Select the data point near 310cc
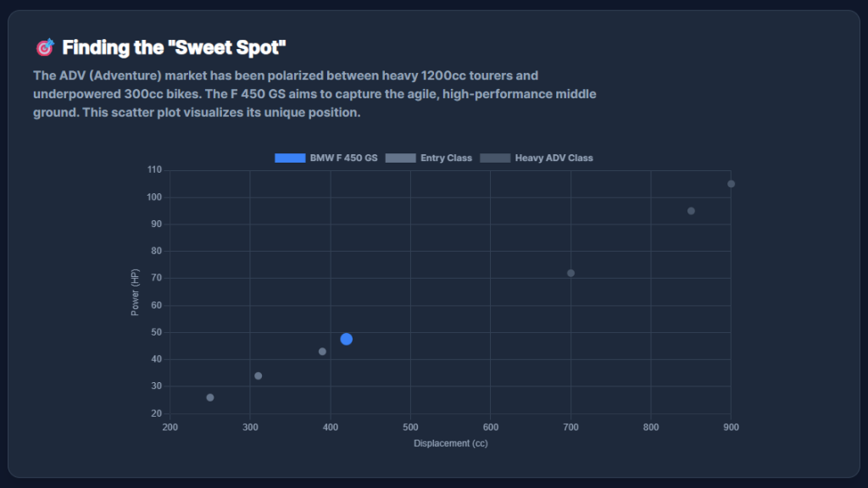This screenshot has height=488, width=868. (259, 376)
